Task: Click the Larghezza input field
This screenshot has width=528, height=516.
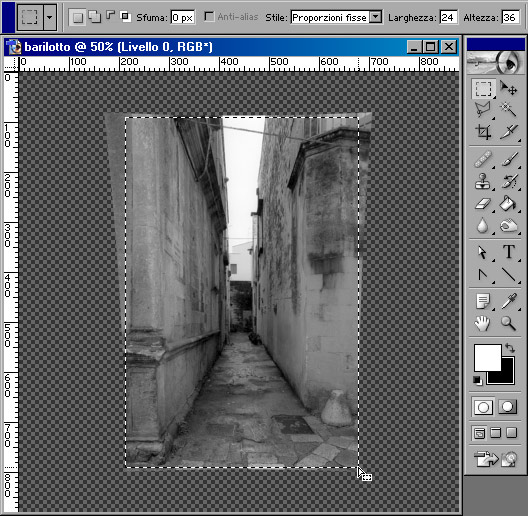Action: tap(449, 17)
